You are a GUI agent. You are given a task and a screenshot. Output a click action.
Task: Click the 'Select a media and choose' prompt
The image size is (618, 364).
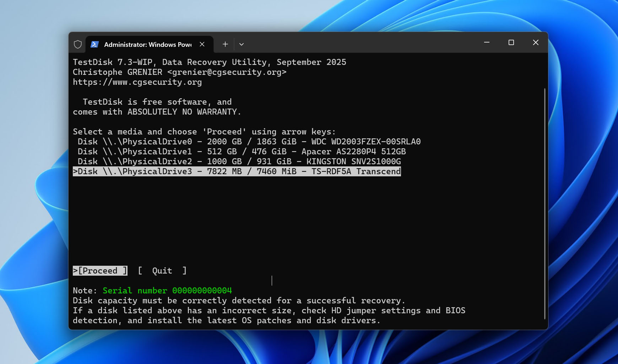[x=204, y=132]
